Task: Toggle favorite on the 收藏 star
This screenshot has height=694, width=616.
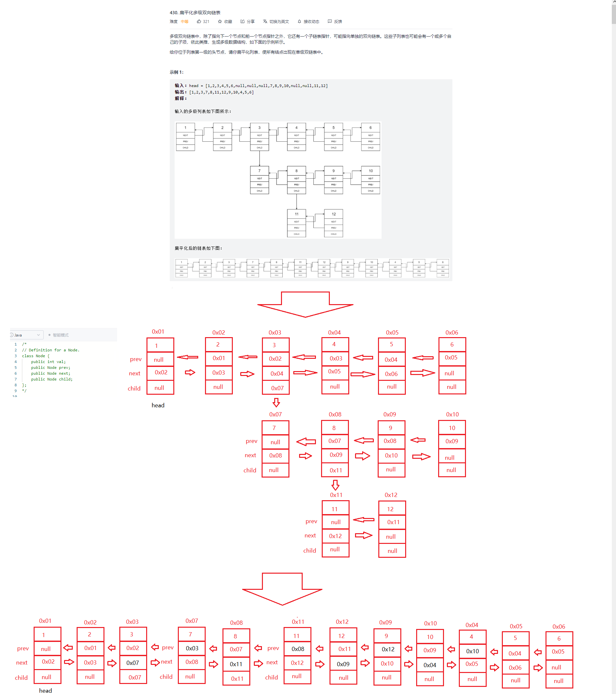Action: [220, 21]
